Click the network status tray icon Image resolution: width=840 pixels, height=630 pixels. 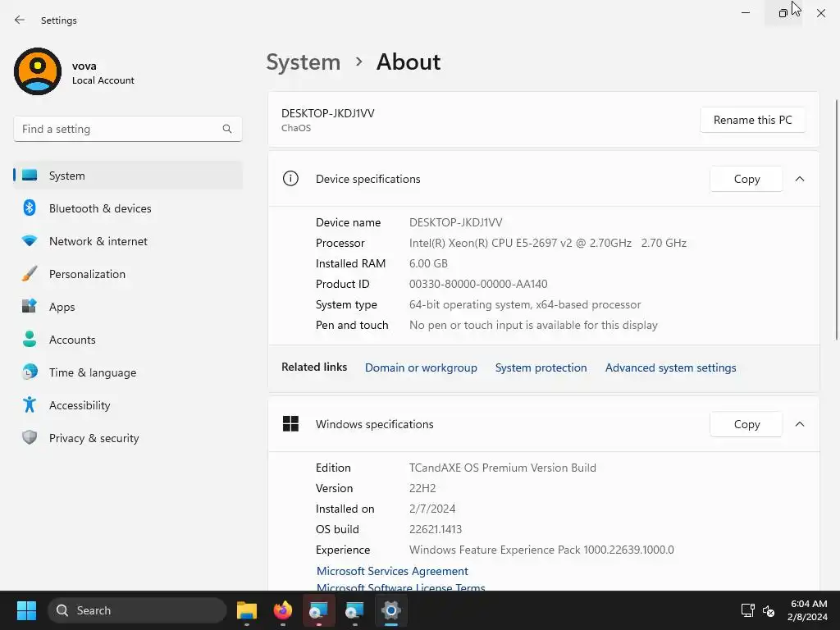point(748,610)
